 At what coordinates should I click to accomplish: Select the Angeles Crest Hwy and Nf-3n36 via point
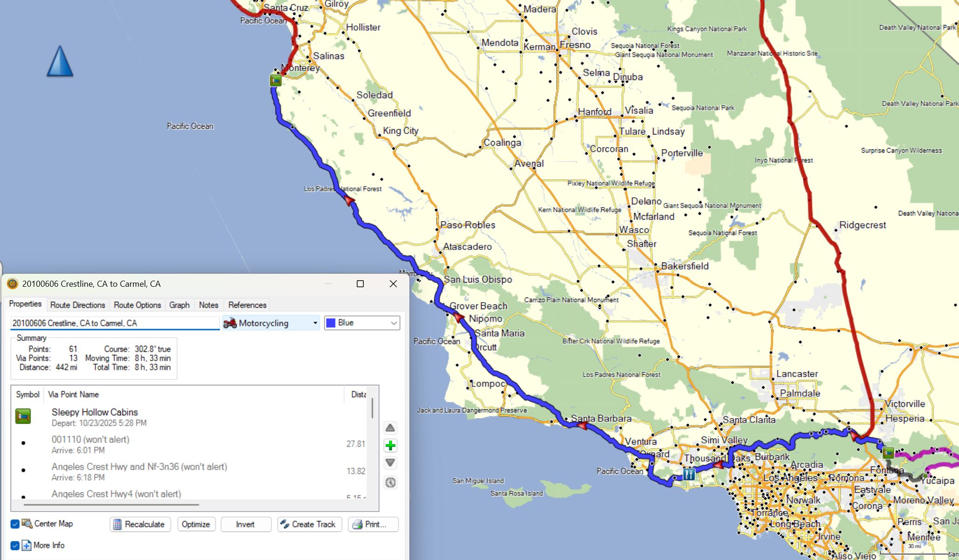coord(139,467)
